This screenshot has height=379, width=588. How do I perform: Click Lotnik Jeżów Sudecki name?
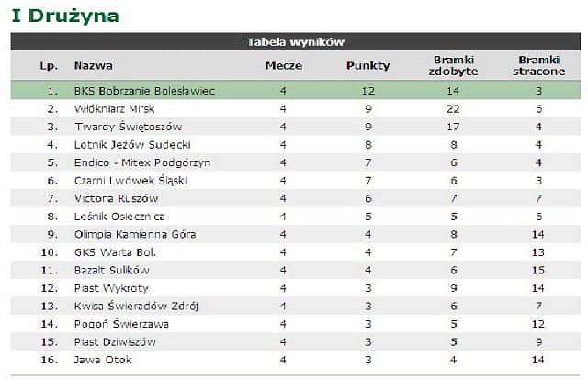132,145
